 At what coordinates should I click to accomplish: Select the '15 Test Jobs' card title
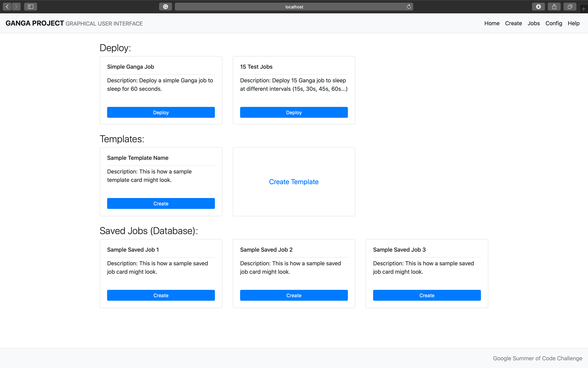click(256, 67)
